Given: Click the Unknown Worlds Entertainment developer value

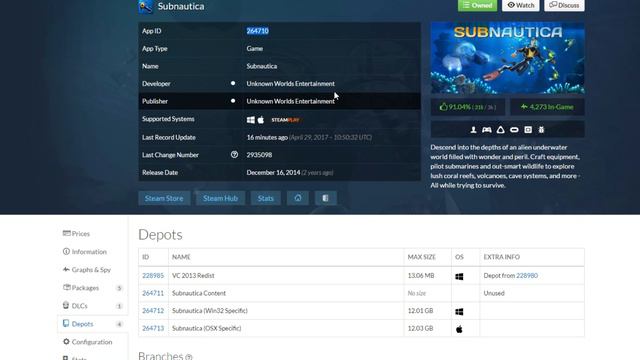Looking at the screenshot, I should tap(291, 83).
